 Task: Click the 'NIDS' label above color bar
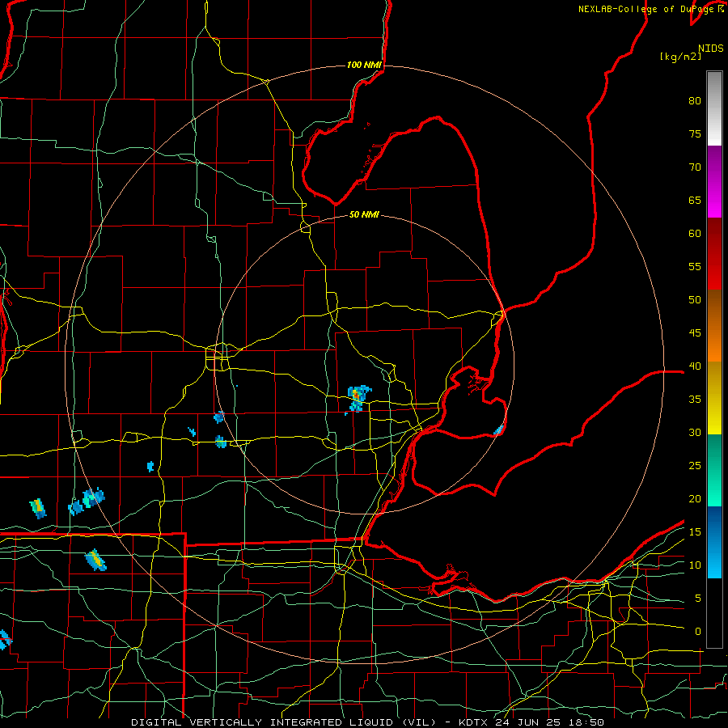click(x=710, y=49)
